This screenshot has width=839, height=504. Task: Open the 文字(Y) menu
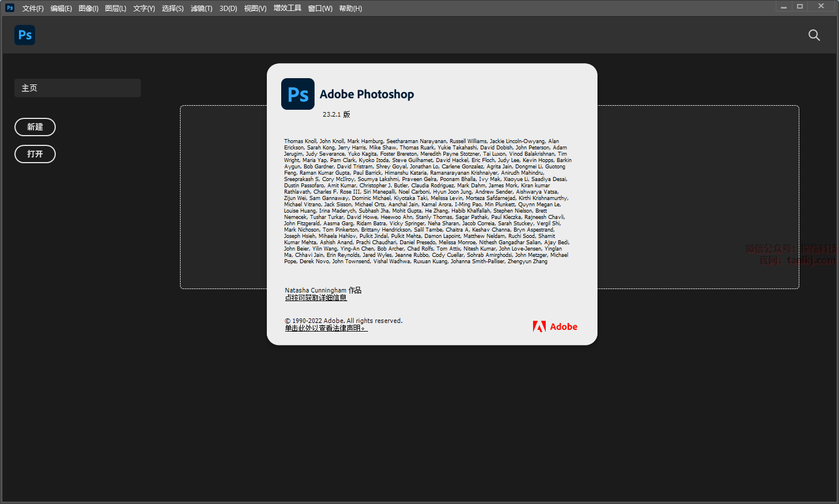pos(144,9)
